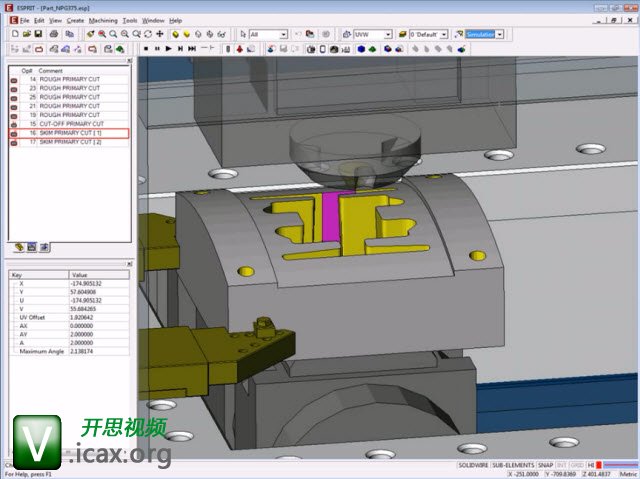This screenshot has width=640, height=479.
Task: Click the Maximum Angle value 2.138174
Action: tap(82, 351)
